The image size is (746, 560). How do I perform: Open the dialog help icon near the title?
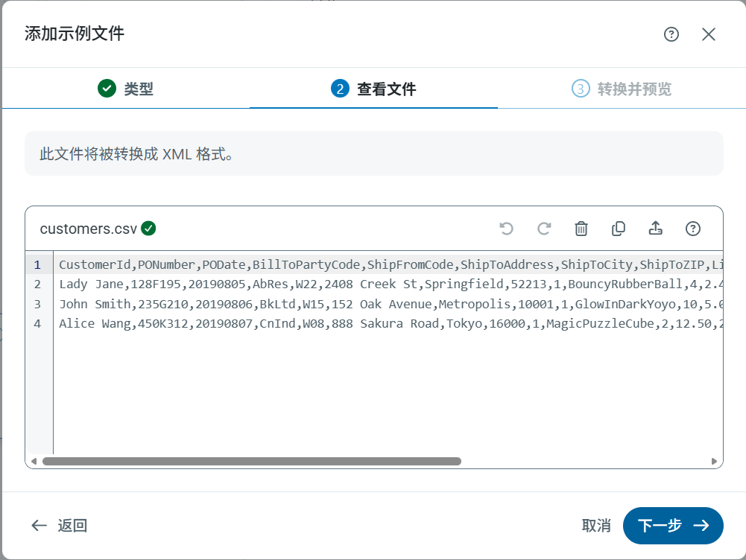tap(671, 34)
